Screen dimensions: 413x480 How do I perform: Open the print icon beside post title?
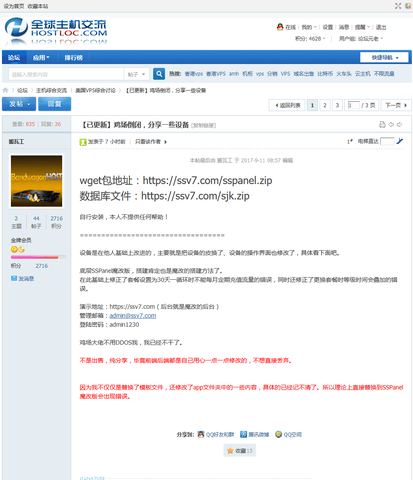(x=382, y=124)
